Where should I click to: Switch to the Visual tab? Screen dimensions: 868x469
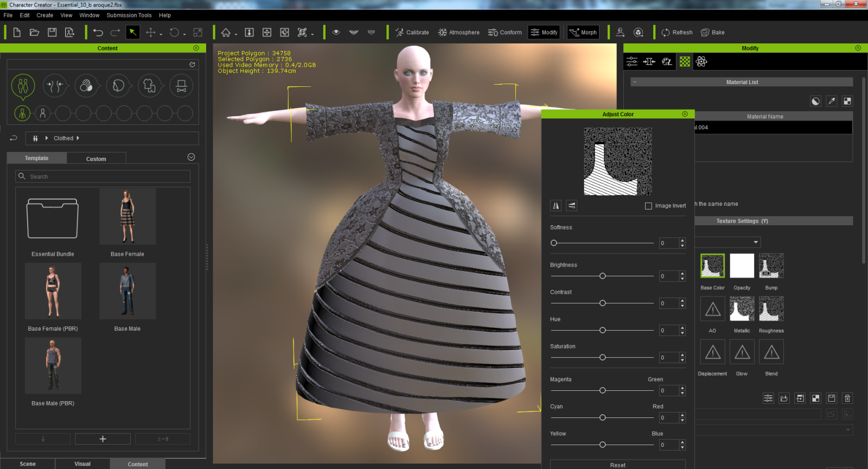point(82,464)
